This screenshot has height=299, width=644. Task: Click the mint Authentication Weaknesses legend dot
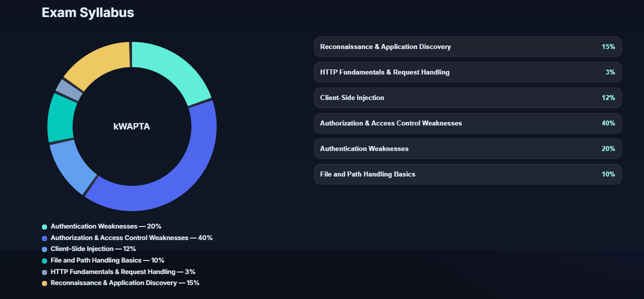point(44,227)
